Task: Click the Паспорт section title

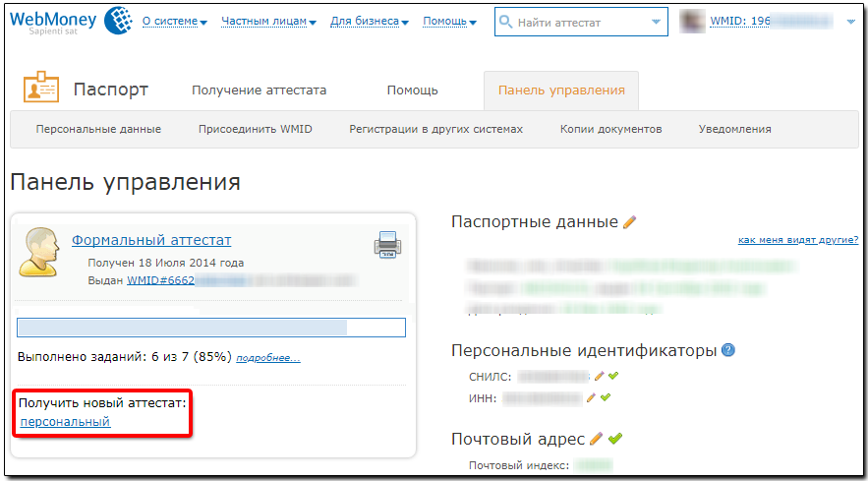Action: tap(111, 90)
